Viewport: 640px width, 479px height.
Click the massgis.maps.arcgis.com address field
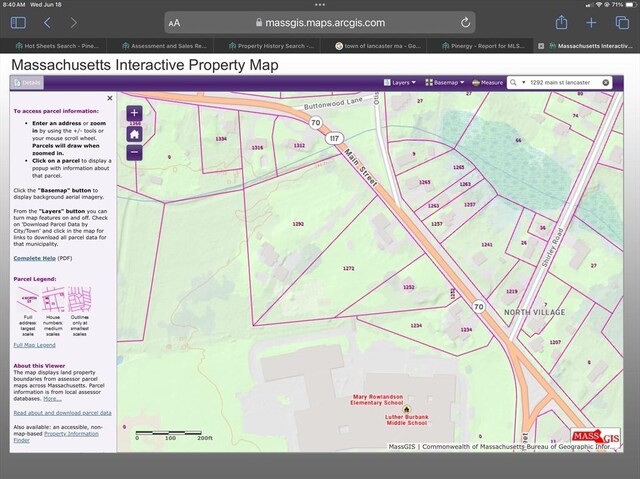click(x=320, y=22)
